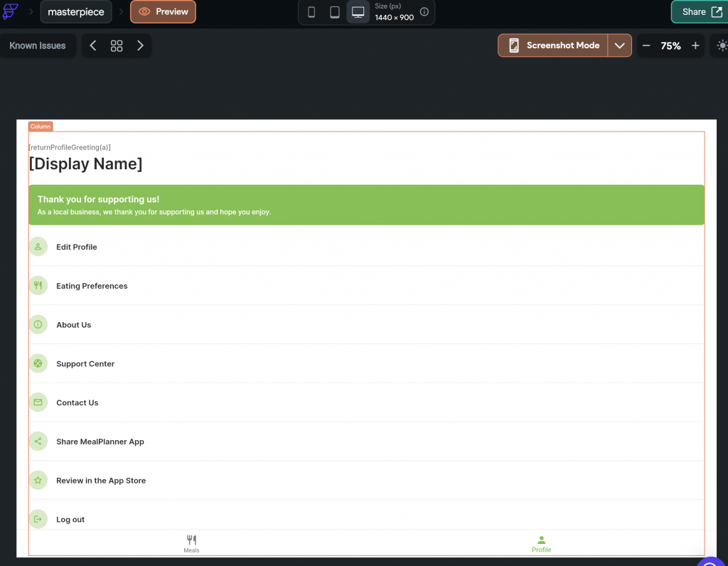Viewport: 728px width, 566px height.
Task: Open About Us row
Action: 366,324
